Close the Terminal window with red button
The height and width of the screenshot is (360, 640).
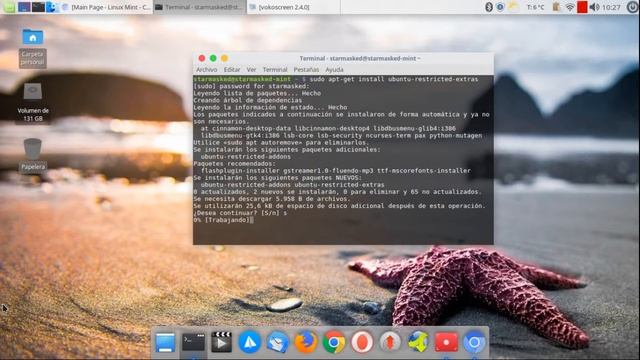tap(202, 58)
